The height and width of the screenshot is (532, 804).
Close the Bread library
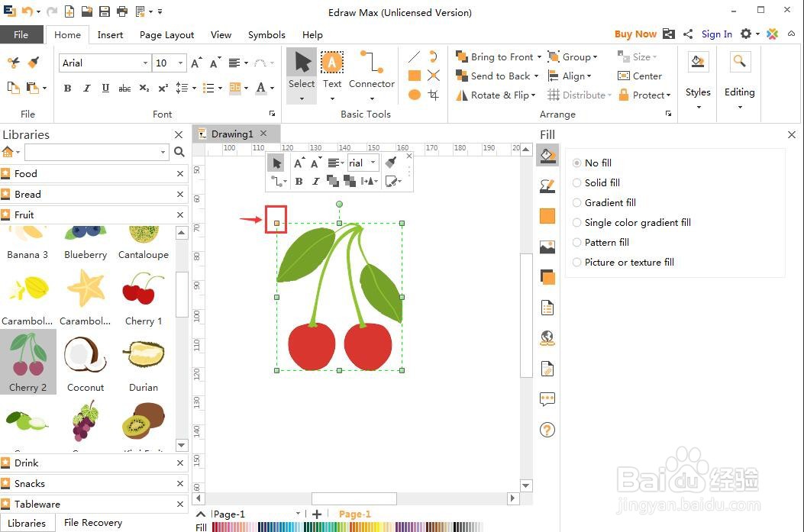180,194
